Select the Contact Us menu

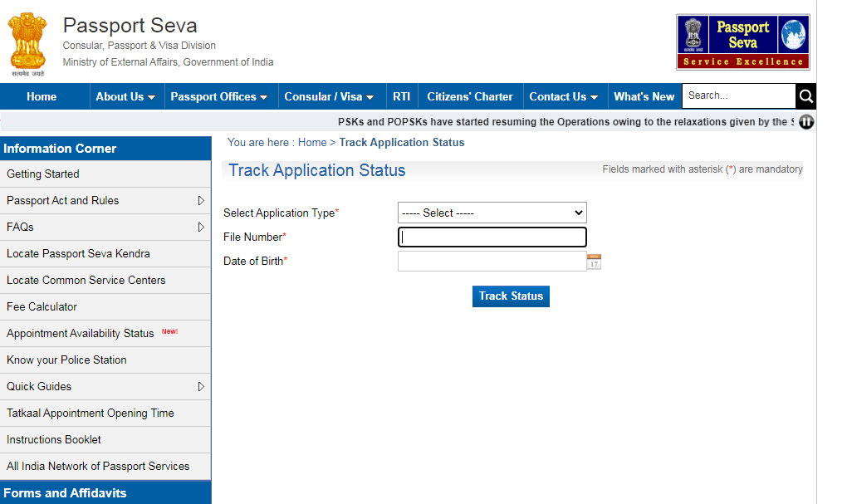click(564, 95)
